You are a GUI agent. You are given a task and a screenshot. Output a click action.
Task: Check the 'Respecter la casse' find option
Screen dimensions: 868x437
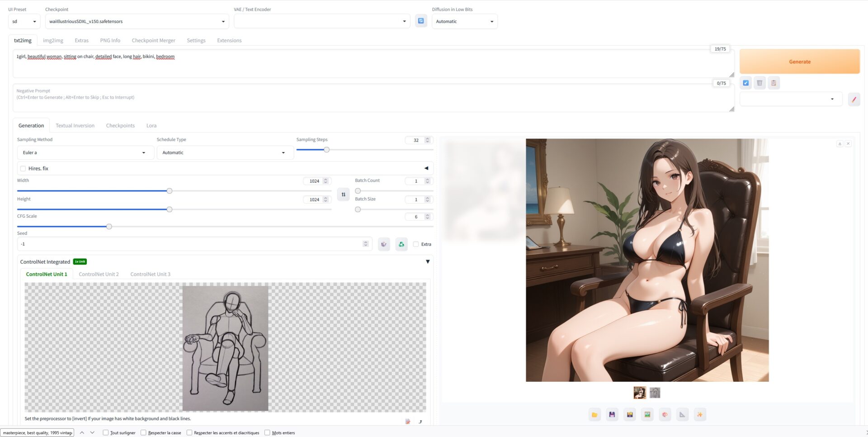143,432
